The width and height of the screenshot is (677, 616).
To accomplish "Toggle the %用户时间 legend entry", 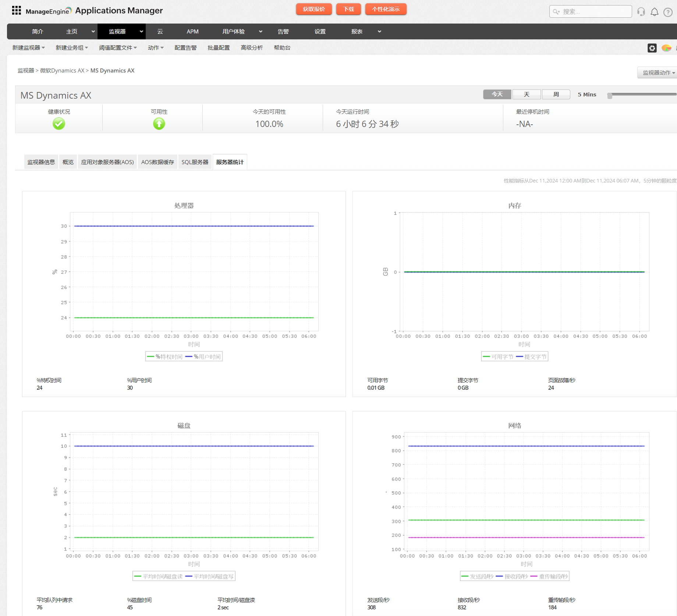I will [203, 357].
